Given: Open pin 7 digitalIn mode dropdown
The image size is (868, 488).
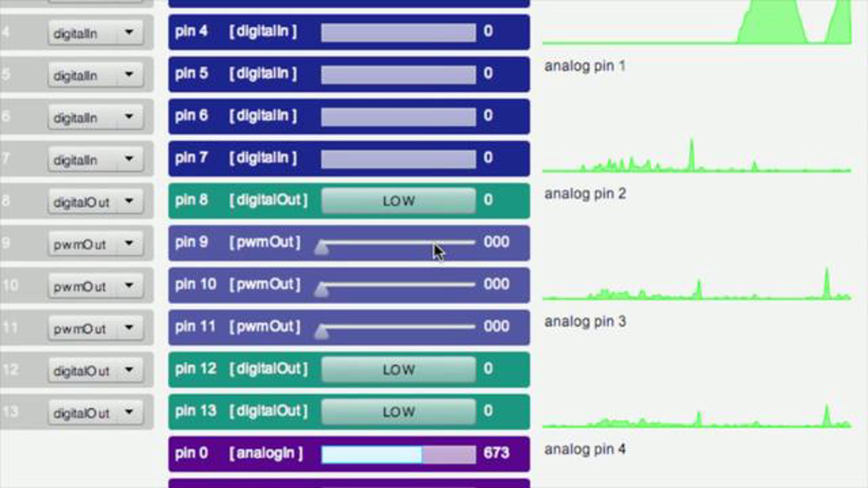Looking at the screenshot, I should (x=95, y=159).
